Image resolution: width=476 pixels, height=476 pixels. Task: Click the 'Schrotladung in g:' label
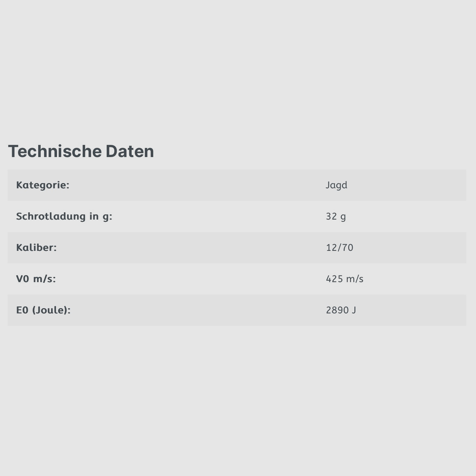coord(64,216)
